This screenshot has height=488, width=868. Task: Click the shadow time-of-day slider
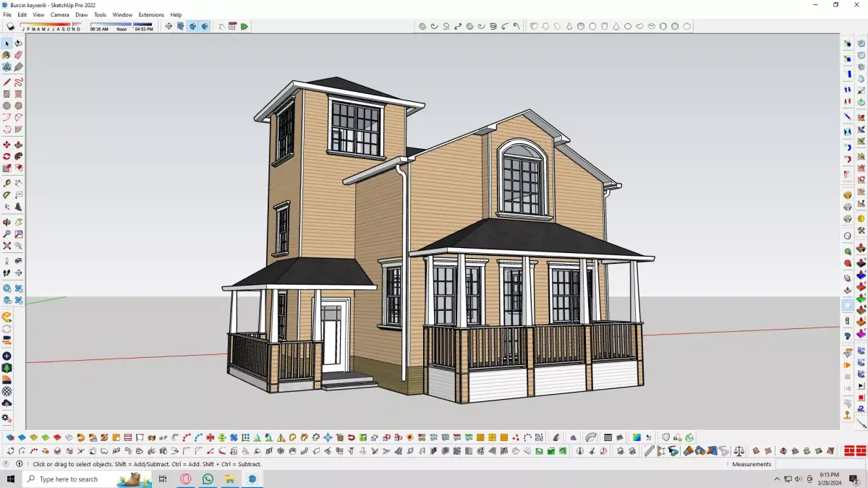click(x=122, y=26)
